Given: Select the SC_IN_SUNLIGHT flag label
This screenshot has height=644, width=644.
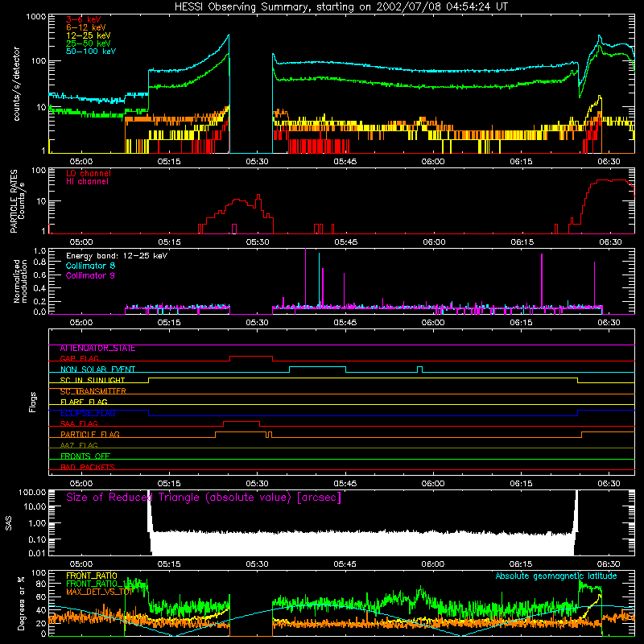Looking at the screenshot, I should click(93, 380).
